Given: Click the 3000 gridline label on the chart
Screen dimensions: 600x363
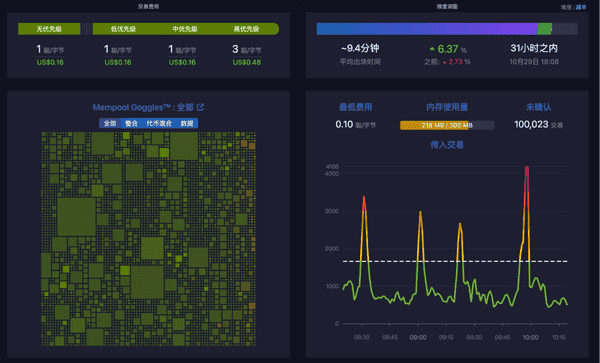Looking at the screenshot, I should point(332,211).
